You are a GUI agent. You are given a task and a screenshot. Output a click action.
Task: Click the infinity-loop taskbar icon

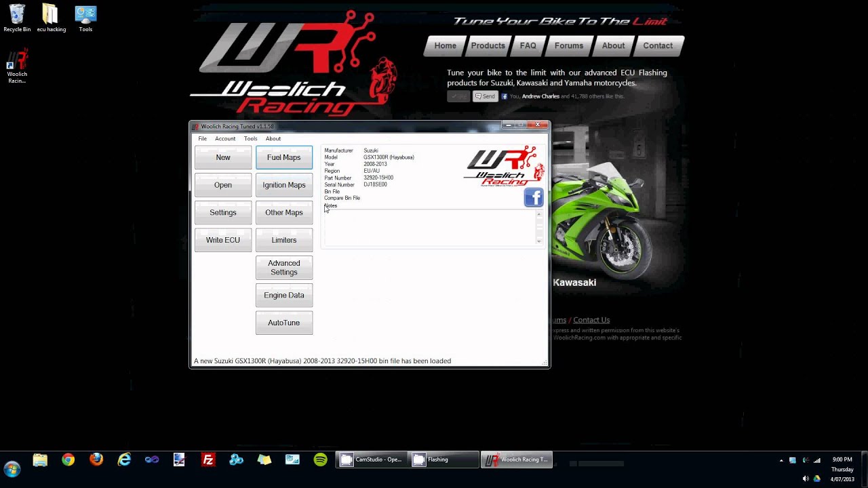[x=152, y=460]
